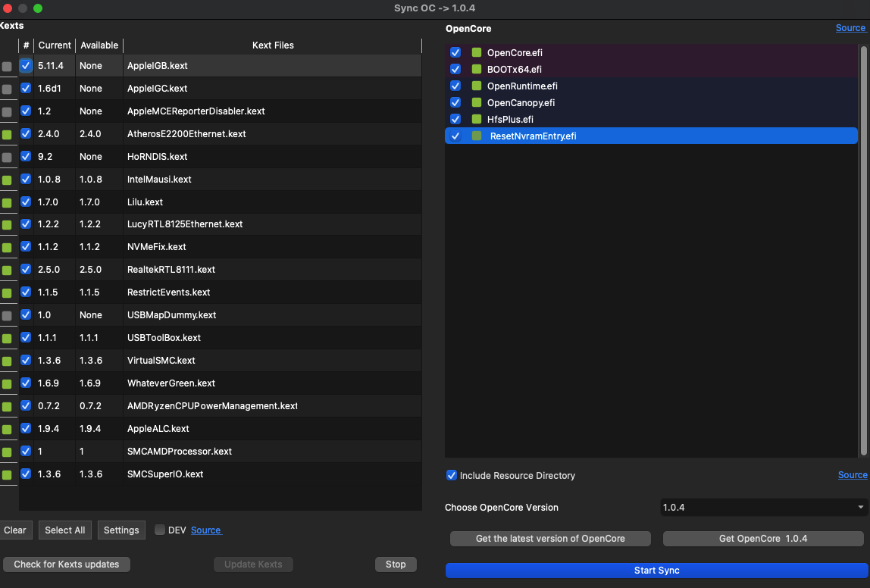Click green status indicator for RealtekRTL8111.kext
The image size is (870, 588).
(x=7, y=271)
